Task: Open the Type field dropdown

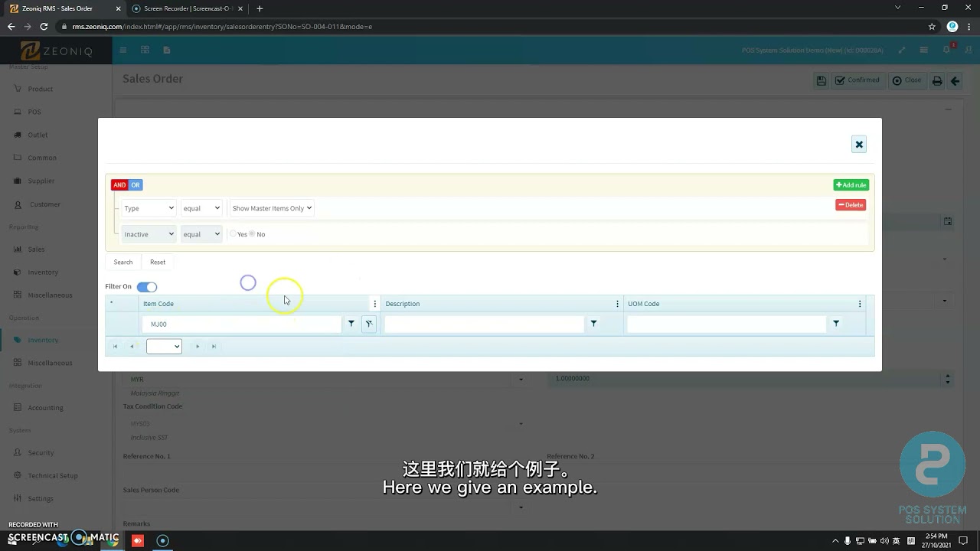Action: (x=149, y=208)
